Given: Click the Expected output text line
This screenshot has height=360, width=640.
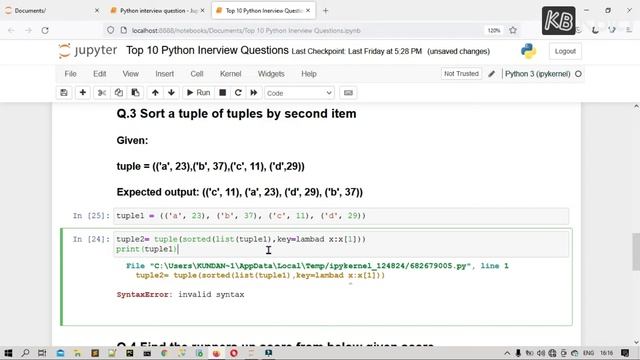Looking at the screenshot, I should (x=240, y=192).
